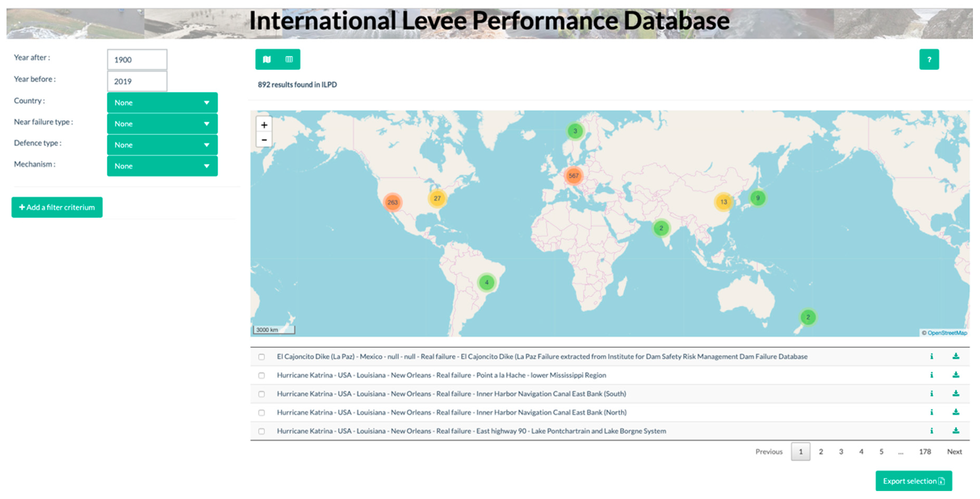
Task: Go to results page 2
Action: pos(821,452)
